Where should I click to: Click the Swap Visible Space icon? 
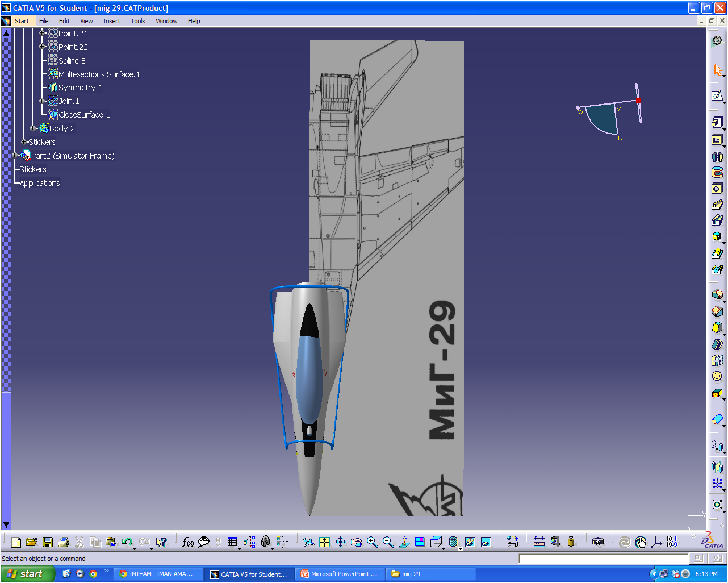pos(486,542)
